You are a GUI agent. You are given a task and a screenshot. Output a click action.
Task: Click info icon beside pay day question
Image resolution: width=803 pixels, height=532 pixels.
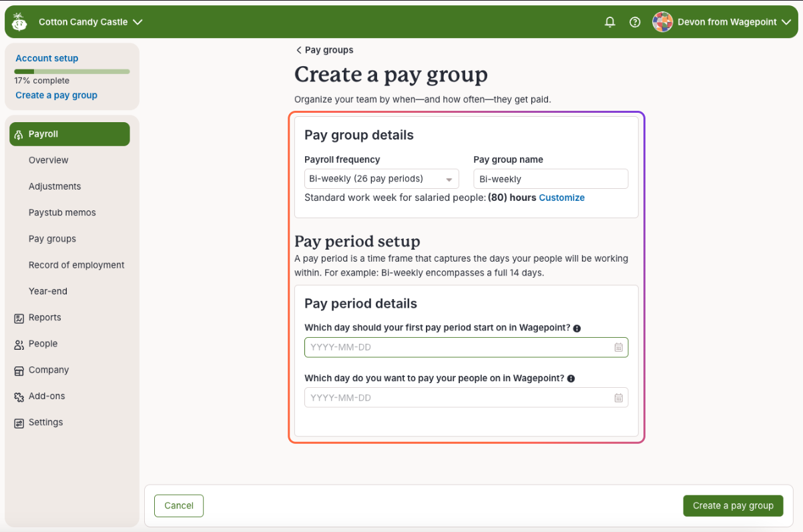pos(571,378)
